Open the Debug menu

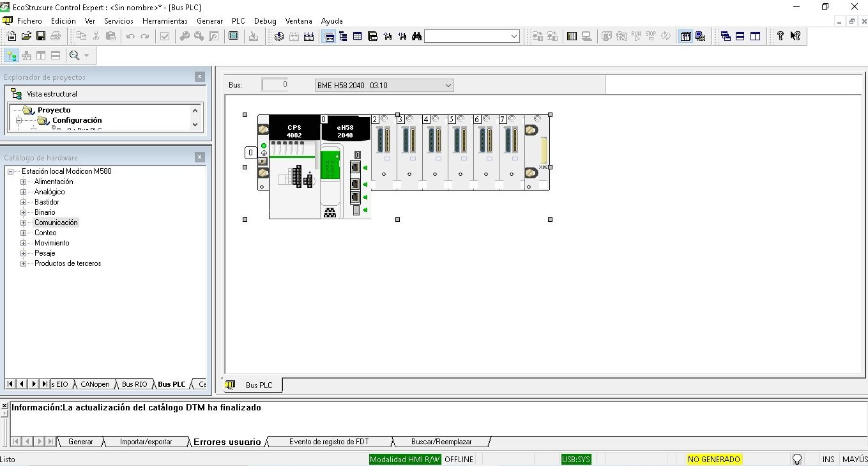pos(265,21)
